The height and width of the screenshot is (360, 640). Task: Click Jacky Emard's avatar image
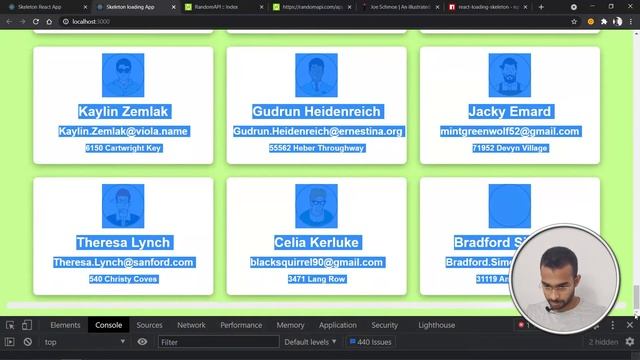point(510,75)
